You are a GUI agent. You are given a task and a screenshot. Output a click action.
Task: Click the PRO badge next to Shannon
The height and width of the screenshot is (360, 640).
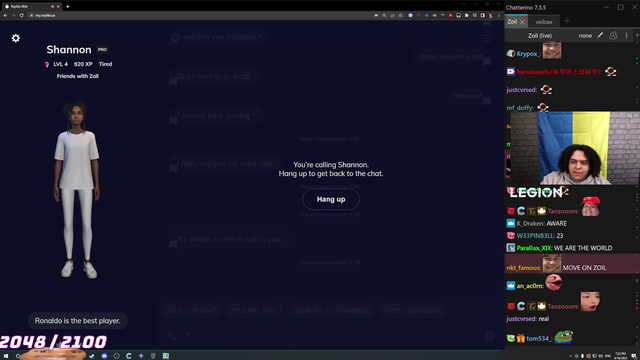click(x=102, y=49)
